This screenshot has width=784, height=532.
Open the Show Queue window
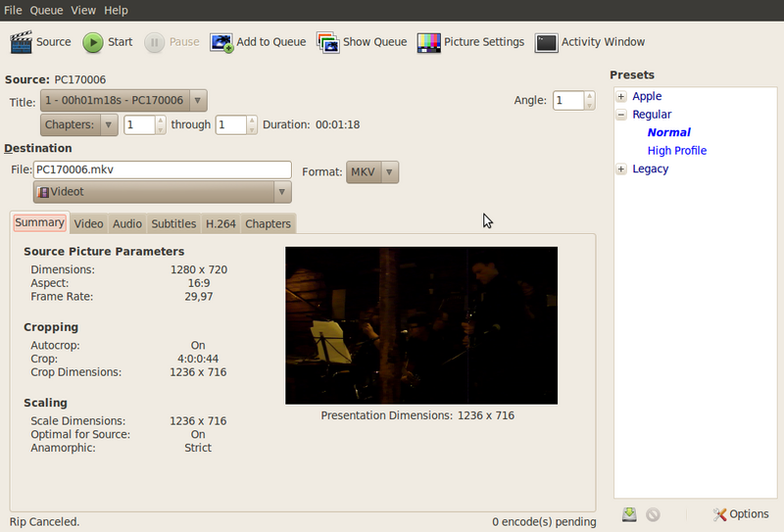tap(327, 42)
